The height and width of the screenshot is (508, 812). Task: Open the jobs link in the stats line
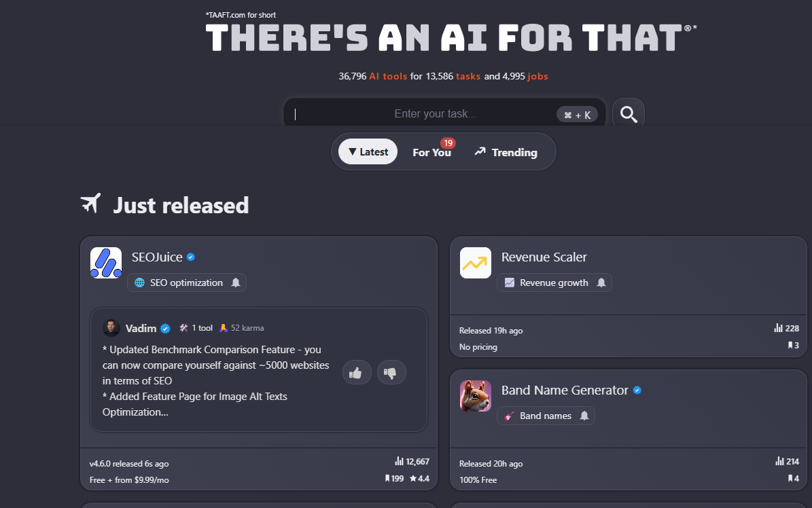coord(537,76)
